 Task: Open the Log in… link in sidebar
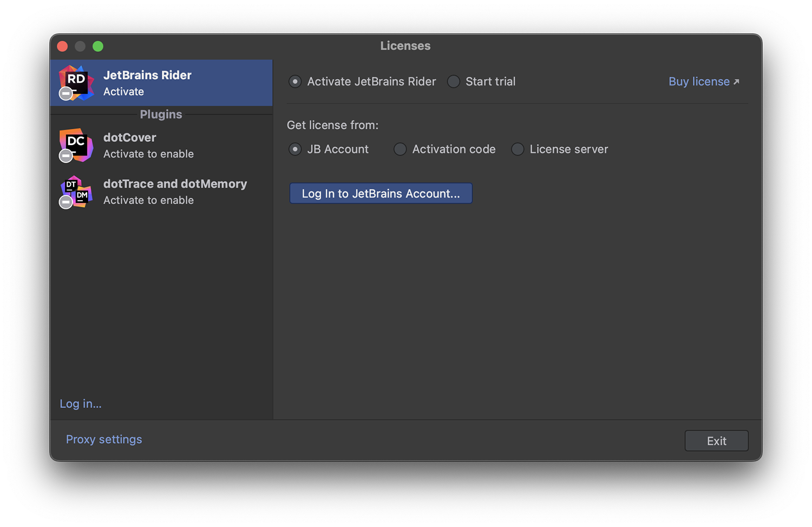pyautogui.click(x=81, y=404)
